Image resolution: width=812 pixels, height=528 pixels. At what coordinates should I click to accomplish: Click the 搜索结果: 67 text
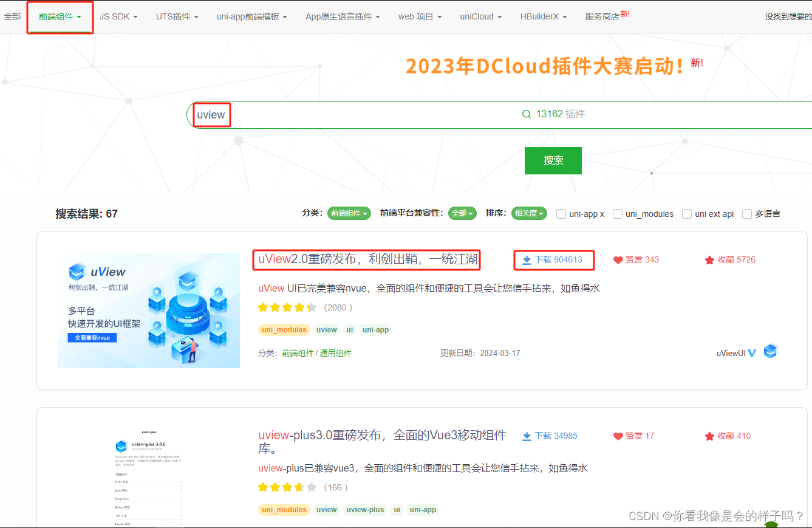point(86,214)
